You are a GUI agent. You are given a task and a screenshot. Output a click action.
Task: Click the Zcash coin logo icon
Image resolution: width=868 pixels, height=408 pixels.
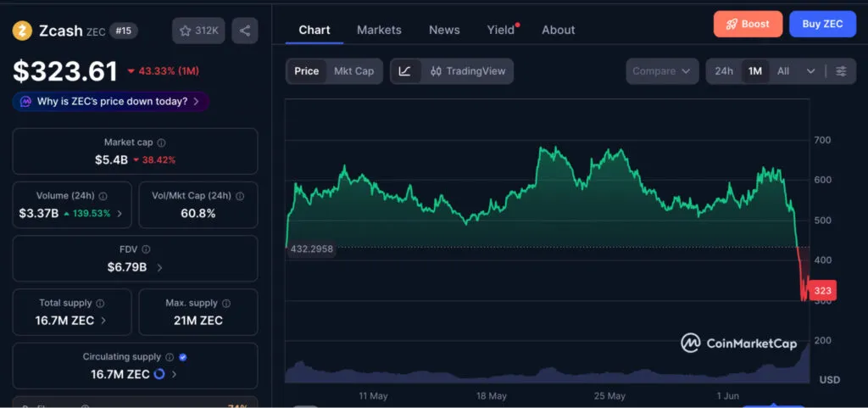(22, 31)
